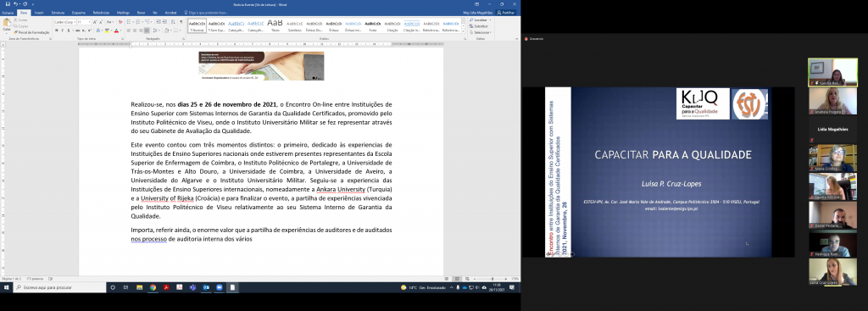Toggle justified text alignment
Screen dimensions: 868x311
click(x=147, y=31)
